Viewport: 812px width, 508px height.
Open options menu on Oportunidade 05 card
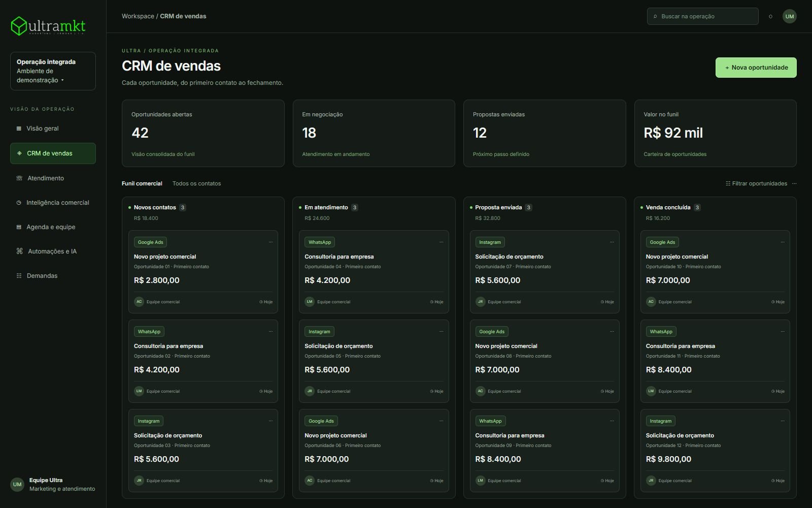(441, 332)
